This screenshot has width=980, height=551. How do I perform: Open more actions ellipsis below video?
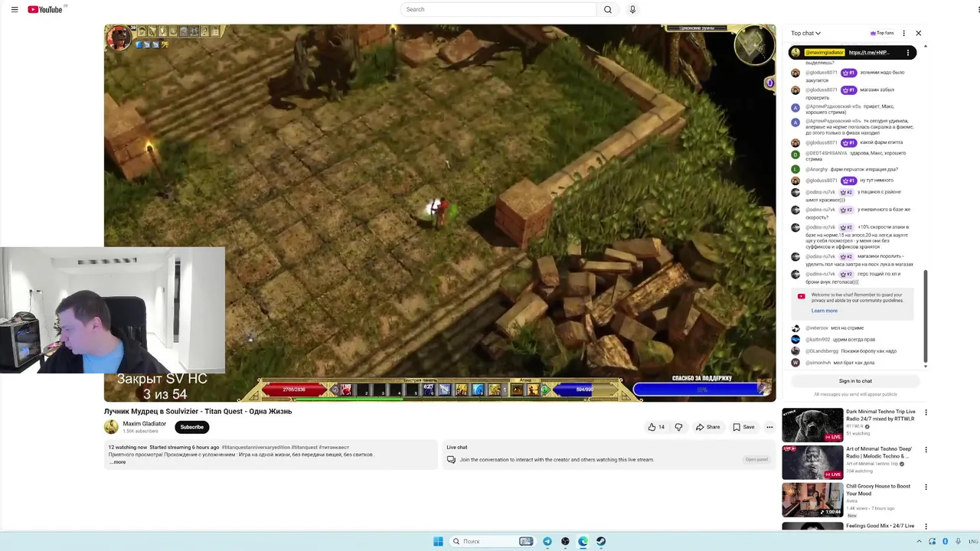click(x=769, y=427)
